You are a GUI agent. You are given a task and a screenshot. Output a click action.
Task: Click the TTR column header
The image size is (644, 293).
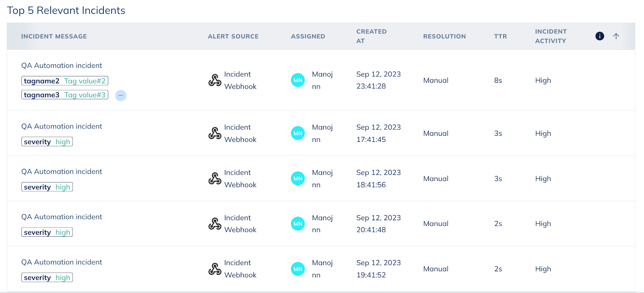[500, 36]
